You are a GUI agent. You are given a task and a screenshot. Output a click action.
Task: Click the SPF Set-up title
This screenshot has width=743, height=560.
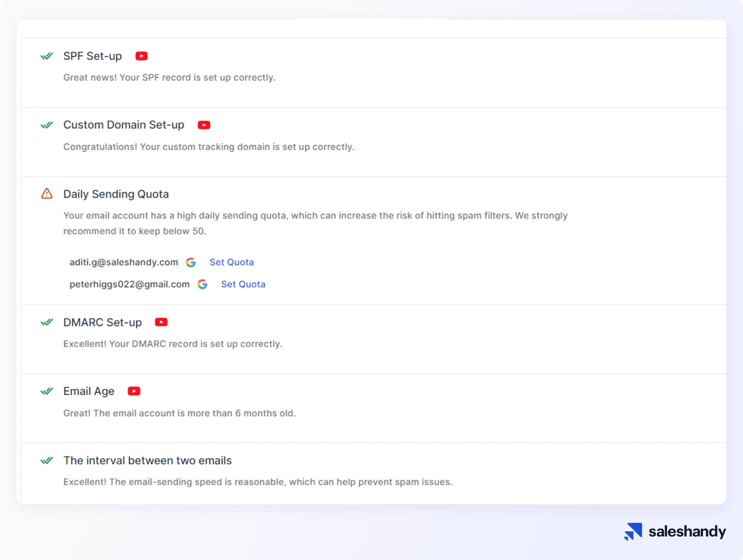point(92,56)
